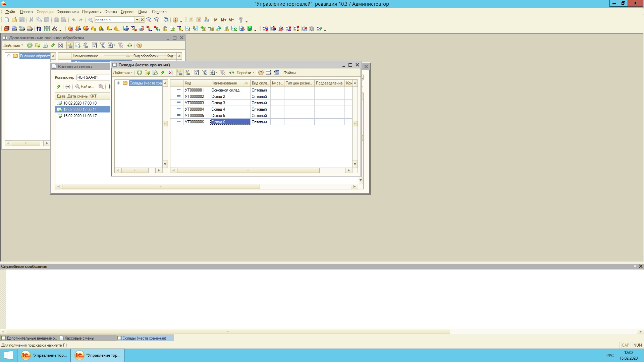
Task: Expand the Перейти dropdown
Action: pos(245,73)
